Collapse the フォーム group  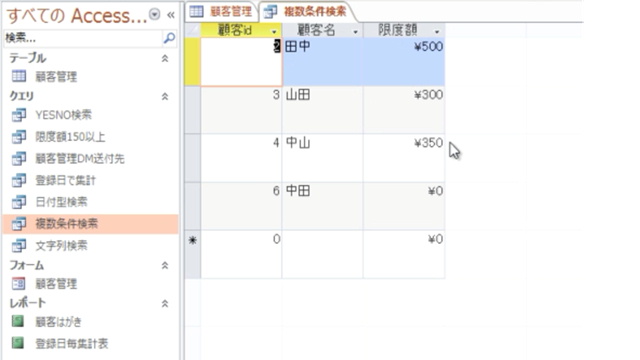[165, 265]
